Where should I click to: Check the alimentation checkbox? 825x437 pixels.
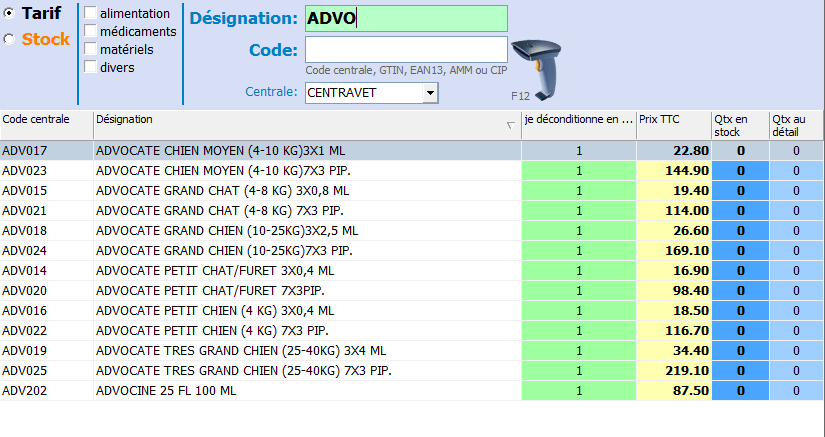(90, 13)
